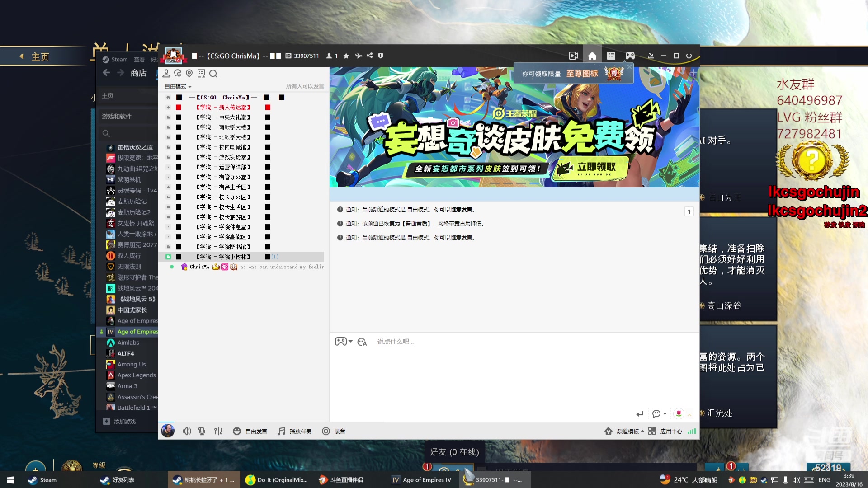Collapse the root 【CS:GO ChrisMa】 channel
This screenshot has height=488, width=868.
pyautogui.click(x=168, y=98)
